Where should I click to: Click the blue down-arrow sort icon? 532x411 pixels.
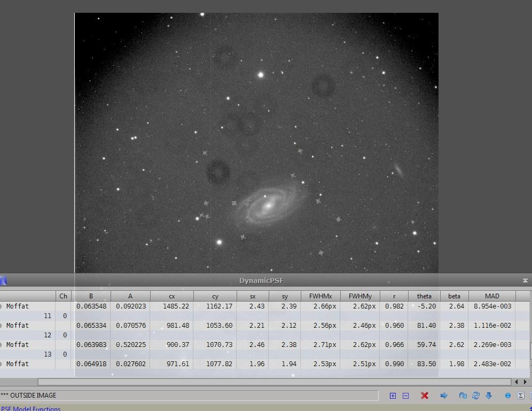pos(489,396)
